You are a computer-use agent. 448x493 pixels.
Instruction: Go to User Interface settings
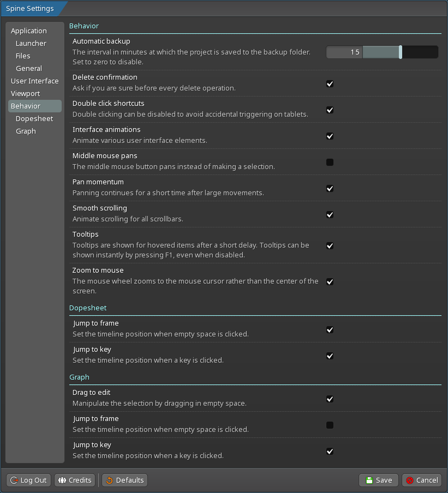(34, 81)
